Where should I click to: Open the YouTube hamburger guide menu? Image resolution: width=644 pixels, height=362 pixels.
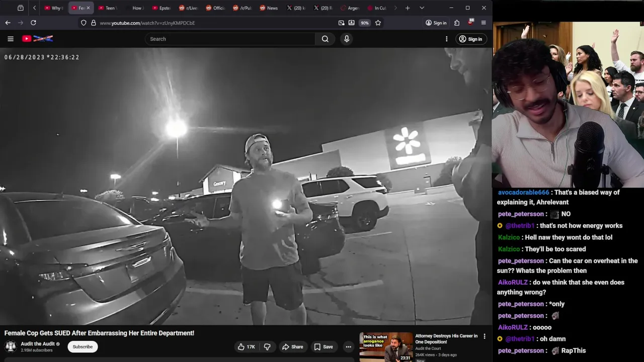(x=10, y=39)
